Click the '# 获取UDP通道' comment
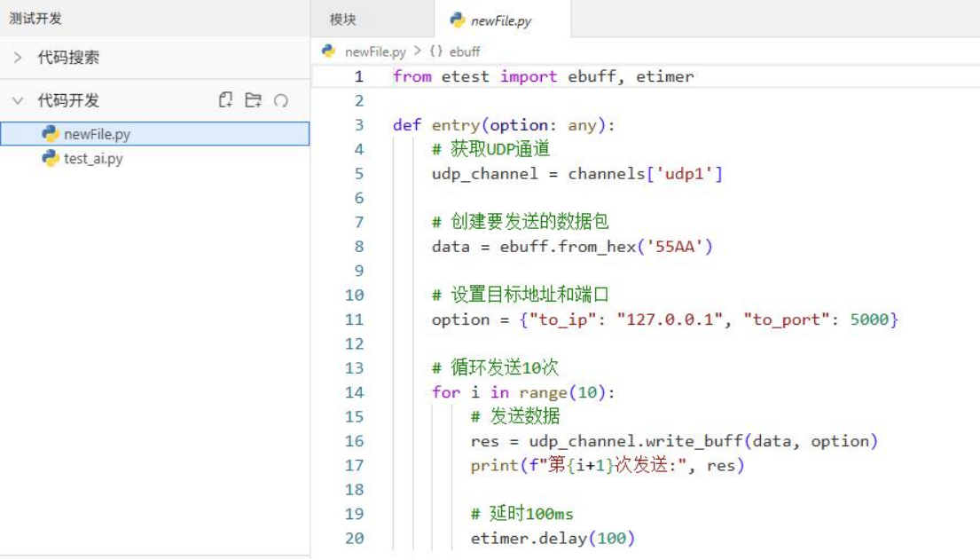The width and height of the screenshot is (980, 560). (490, 149)
